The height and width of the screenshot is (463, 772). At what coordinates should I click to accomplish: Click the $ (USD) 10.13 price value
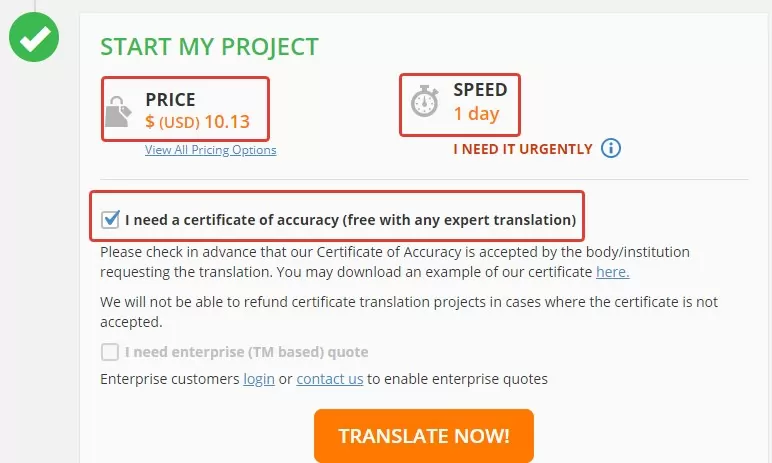198,122
